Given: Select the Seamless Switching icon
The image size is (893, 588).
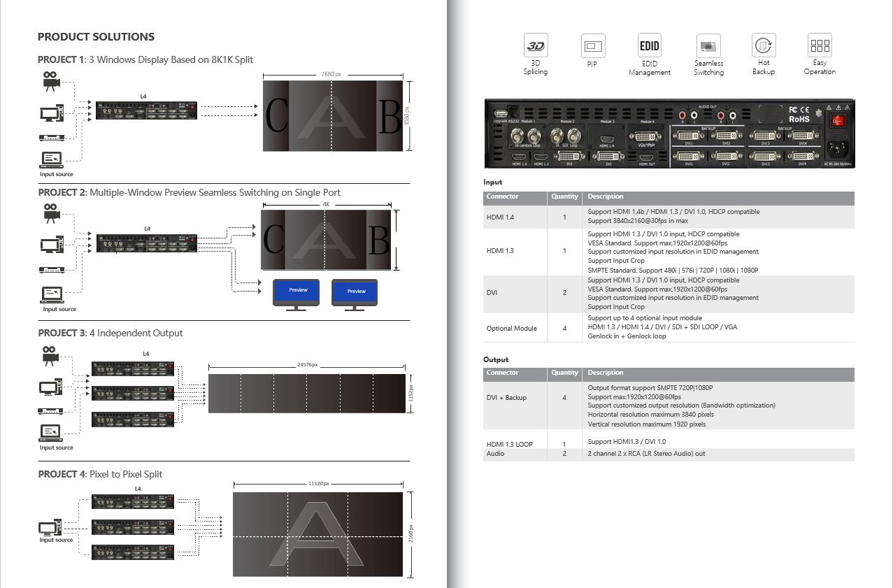Looking at the screenshot, I should click(708, 45).
